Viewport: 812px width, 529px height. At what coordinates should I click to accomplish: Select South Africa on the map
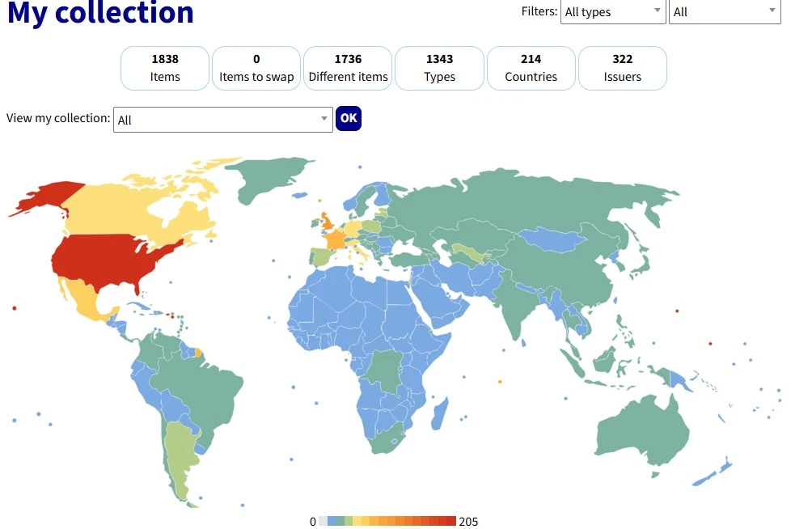tap(386, 440)
